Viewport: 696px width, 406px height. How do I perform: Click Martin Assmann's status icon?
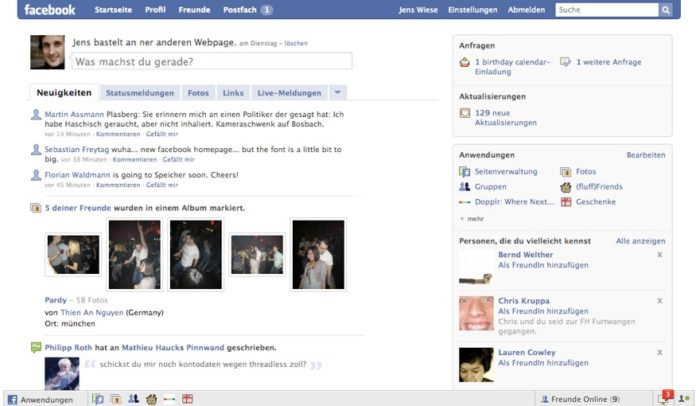(x=36, y=114)
